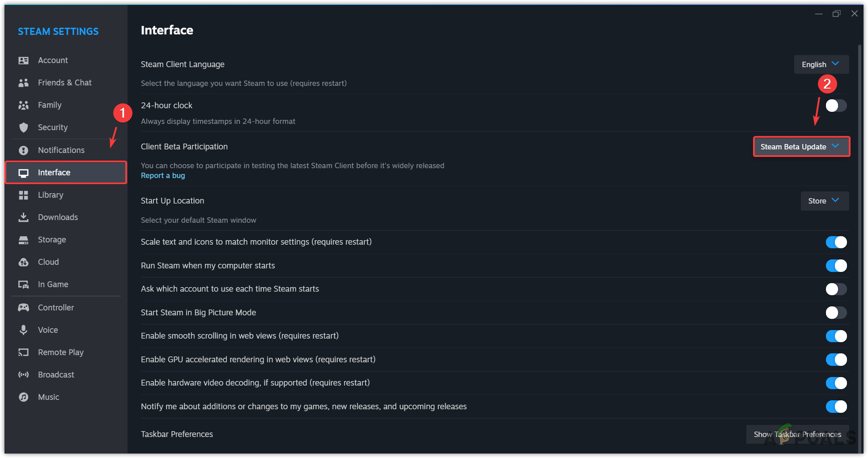
Task: Click the Music note icon
Action: 24,397
